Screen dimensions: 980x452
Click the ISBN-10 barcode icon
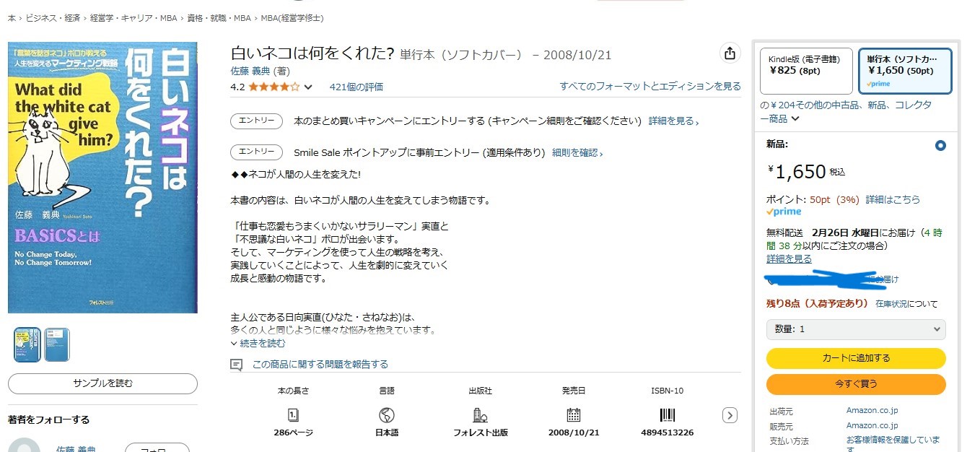[x=667, y=415]
